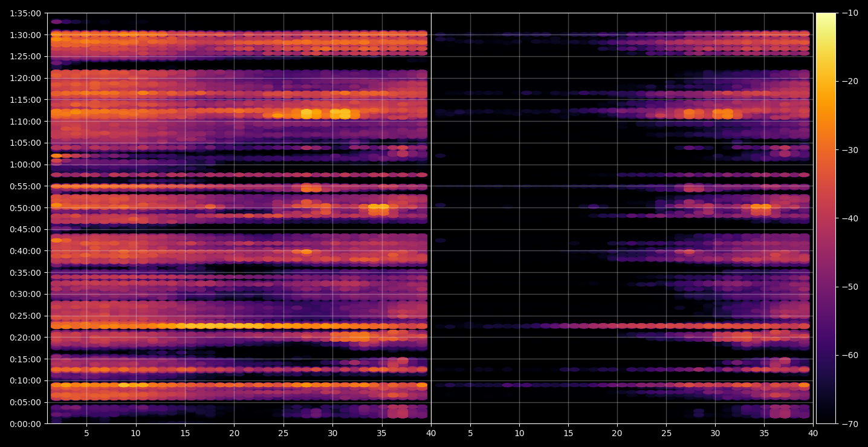Select the 1:05:00 time label
Viewport: 868px width, 447px height.
(x=25, y=143)
